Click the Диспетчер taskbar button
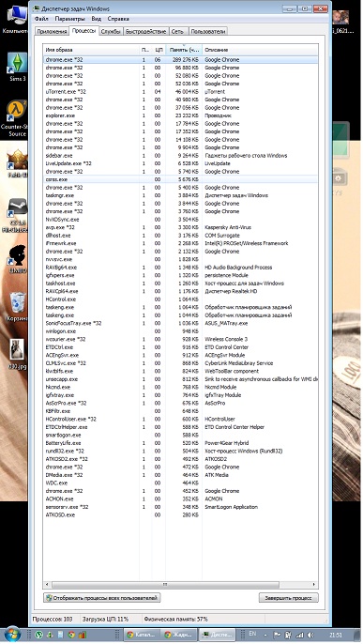 (217, 635)
